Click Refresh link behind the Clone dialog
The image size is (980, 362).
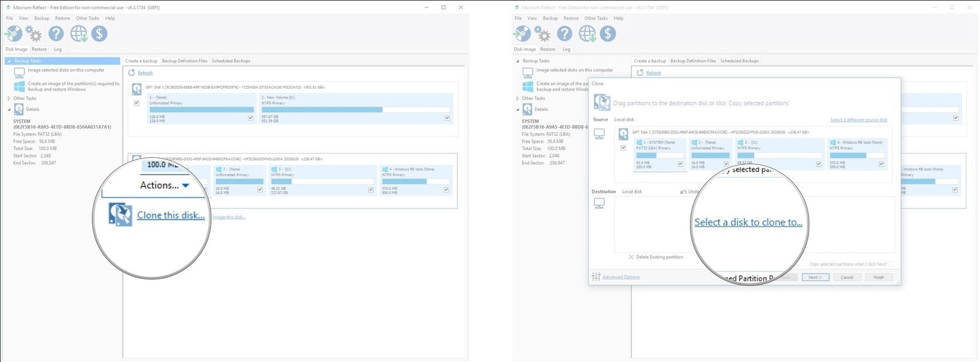[654, 73]
